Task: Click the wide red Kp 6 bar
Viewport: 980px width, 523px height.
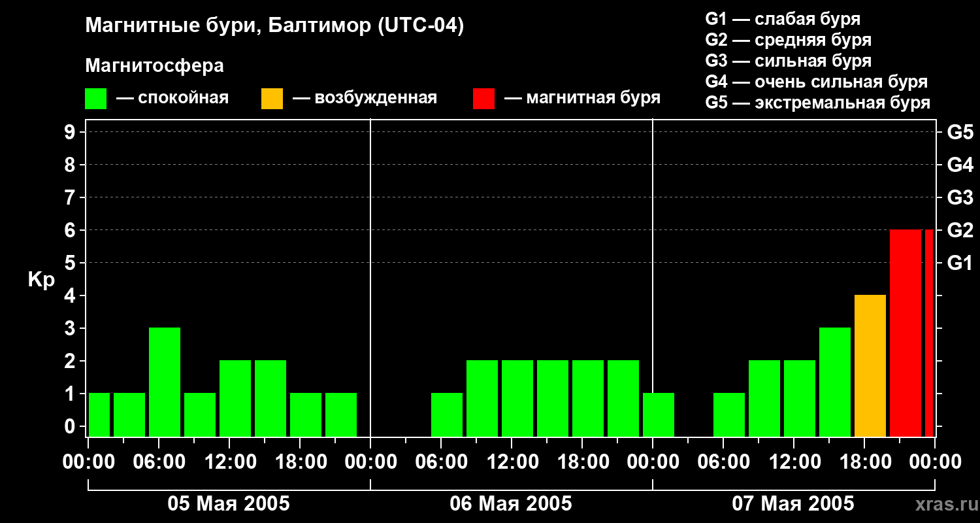Action: [906, 333]
